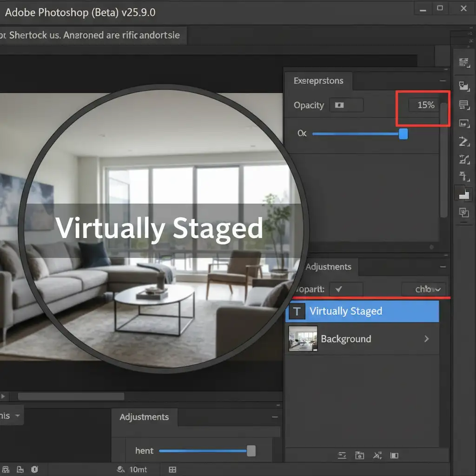Viewport: 476px width, 476px height.
Task: Click the folder icon at layers panel bottom
Action: (359, 456)
